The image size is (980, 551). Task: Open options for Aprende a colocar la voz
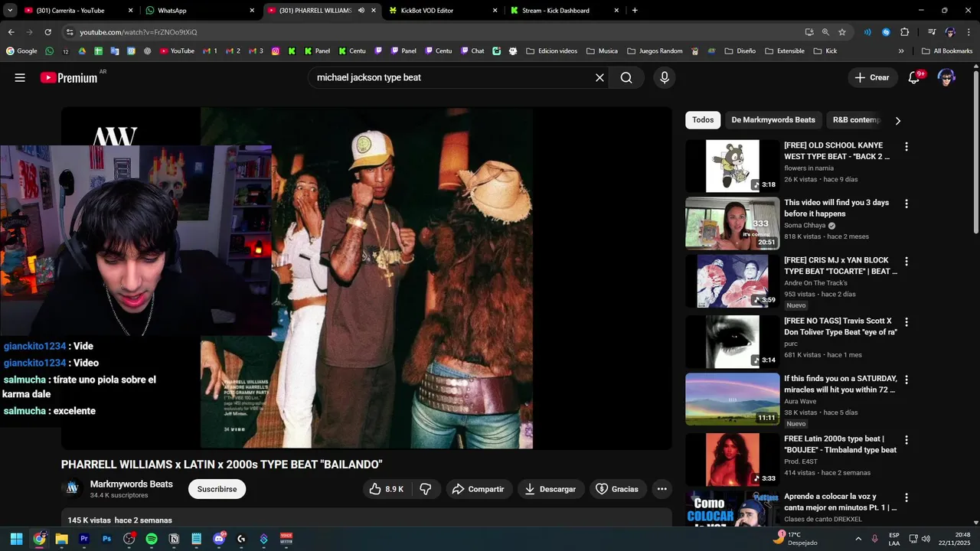tap(906, 497)
